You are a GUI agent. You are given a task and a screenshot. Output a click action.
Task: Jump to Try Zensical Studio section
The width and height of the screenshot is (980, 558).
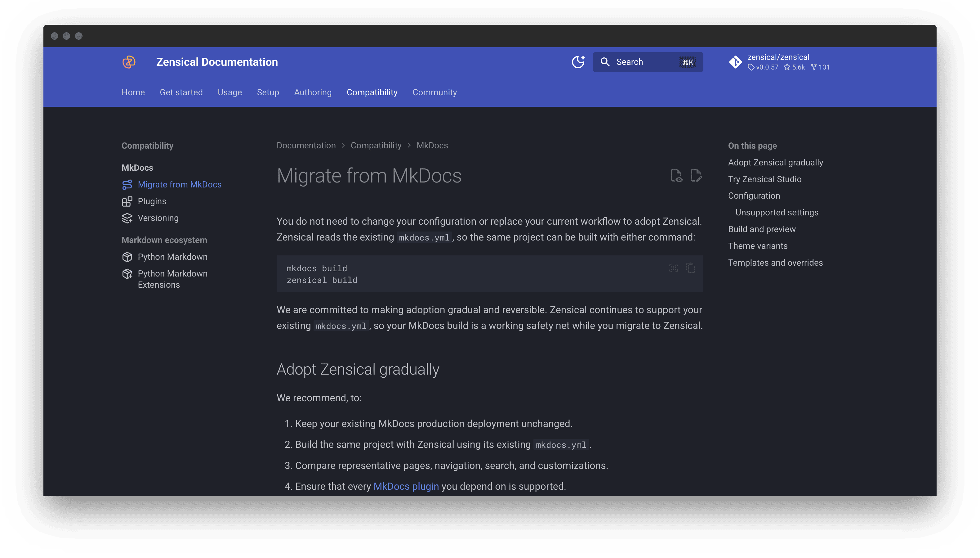(764, 179)
